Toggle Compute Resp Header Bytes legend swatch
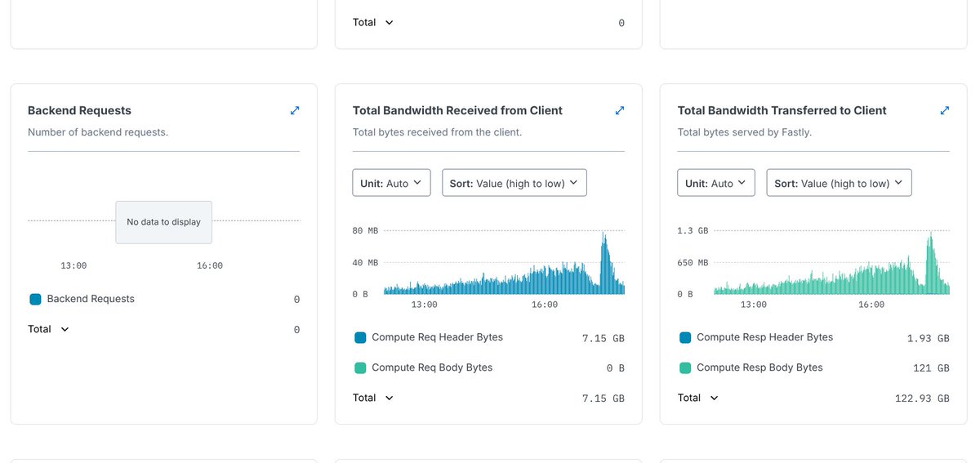Screen dimensions: 980x463 click(x=685, y=337)
